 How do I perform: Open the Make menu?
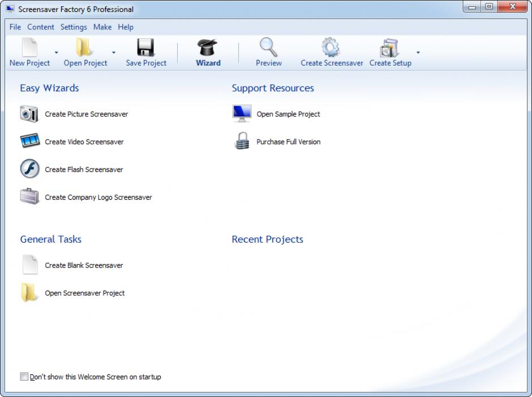[x=102, y=27]
